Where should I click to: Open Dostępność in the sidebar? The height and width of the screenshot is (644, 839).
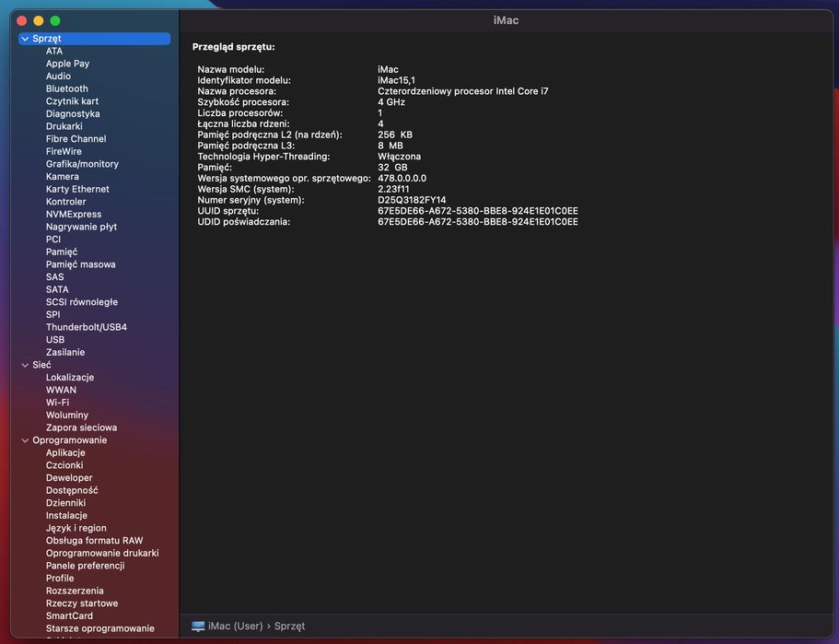tap(72, 490)
